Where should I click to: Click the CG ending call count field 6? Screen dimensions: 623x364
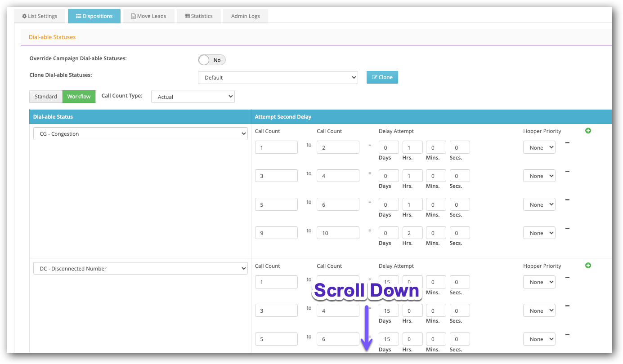click(338, 204)
